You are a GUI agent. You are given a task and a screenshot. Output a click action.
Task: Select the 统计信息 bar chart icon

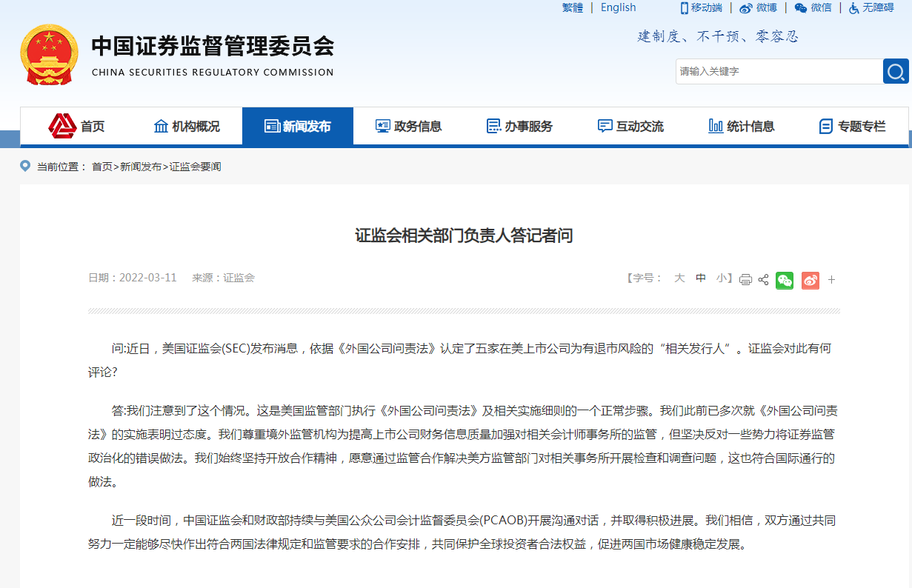716,126
